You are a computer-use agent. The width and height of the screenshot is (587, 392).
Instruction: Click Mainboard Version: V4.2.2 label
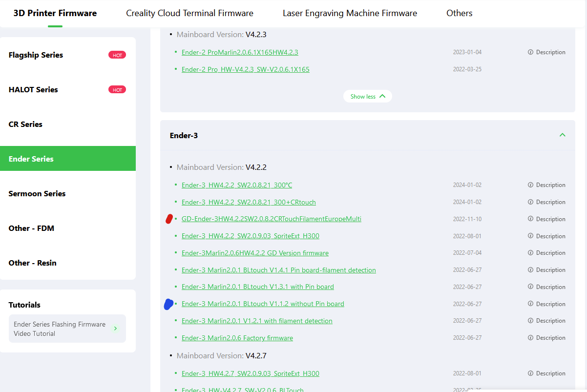click(222, 167)
